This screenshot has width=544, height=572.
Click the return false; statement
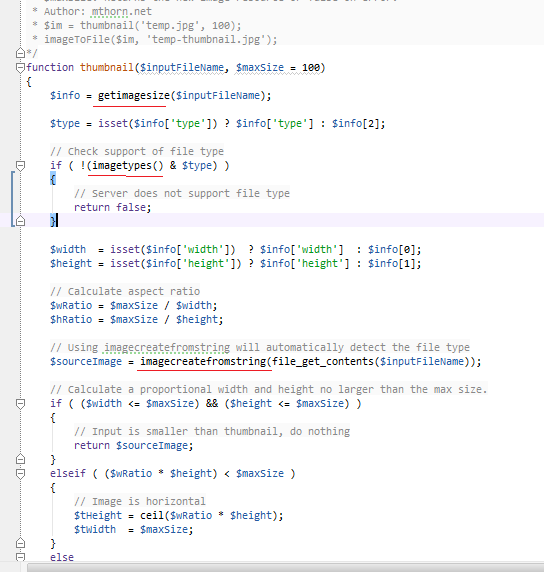(112, 207)
